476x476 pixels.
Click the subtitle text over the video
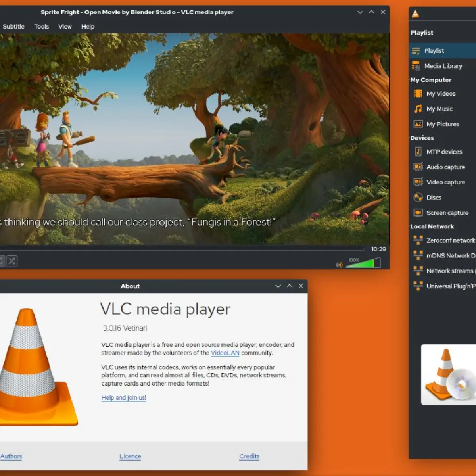click(138, 222)
